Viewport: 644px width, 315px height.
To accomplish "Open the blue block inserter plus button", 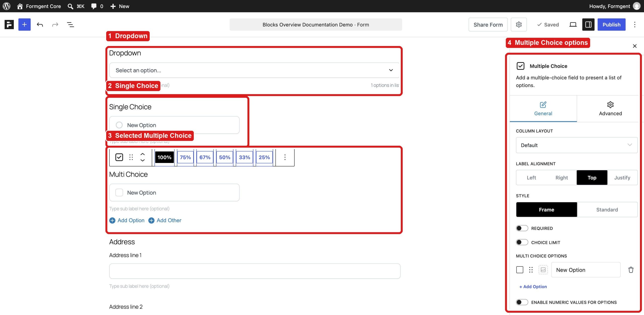I will (x=24, y=24).
